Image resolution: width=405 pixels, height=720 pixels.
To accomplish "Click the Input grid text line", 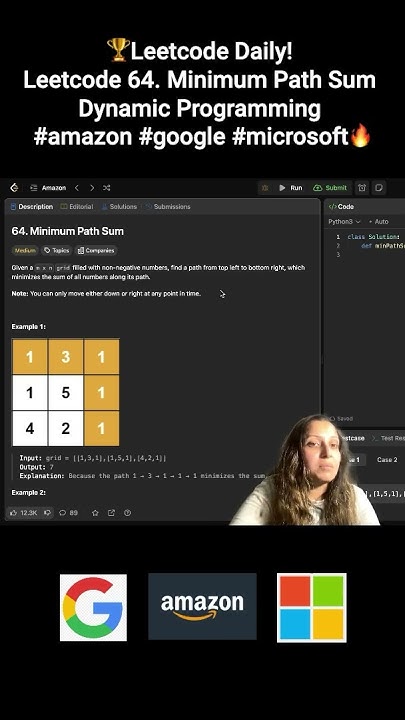I will (x=93, y=458).
